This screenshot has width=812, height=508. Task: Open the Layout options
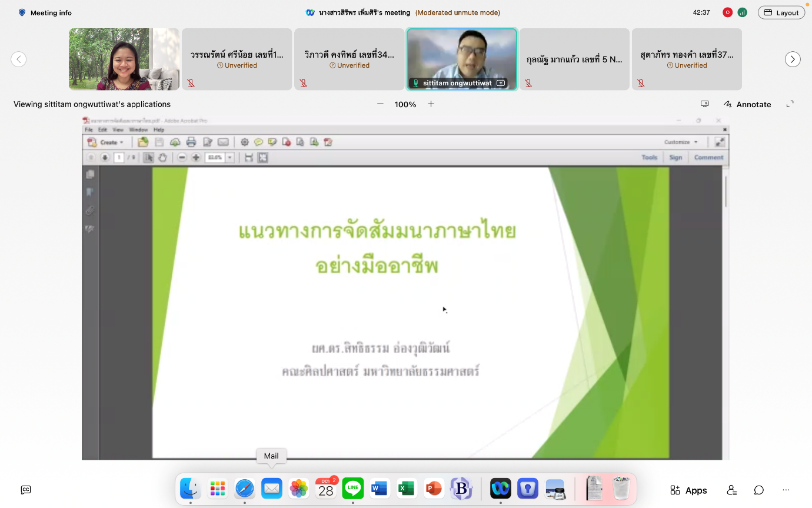(x=781, y=12)
